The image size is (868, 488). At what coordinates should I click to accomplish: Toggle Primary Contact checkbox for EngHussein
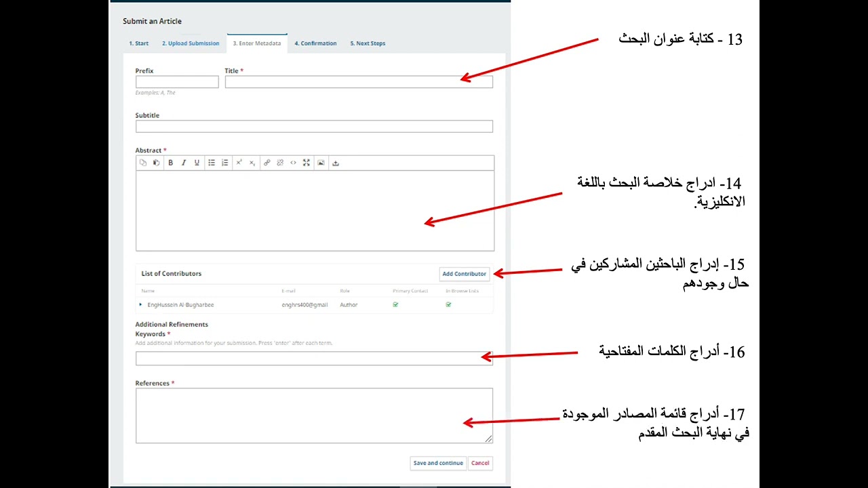click(x=395, y=305)
